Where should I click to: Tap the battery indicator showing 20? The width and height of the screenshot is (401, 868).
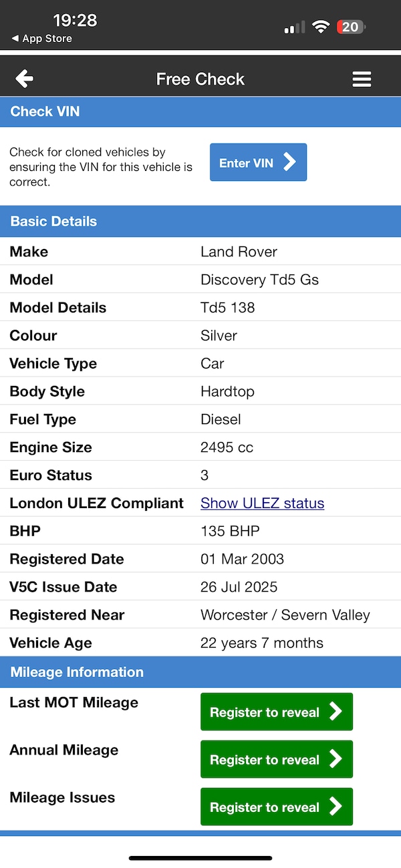[x=351, y=27]
